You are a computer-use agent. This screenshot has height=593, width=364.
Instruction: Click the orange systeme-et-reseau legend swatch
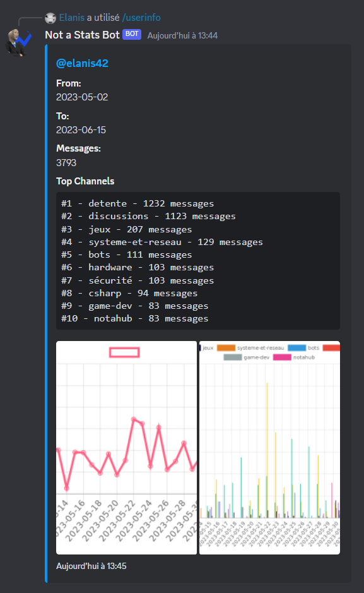[x=226, y=348]
